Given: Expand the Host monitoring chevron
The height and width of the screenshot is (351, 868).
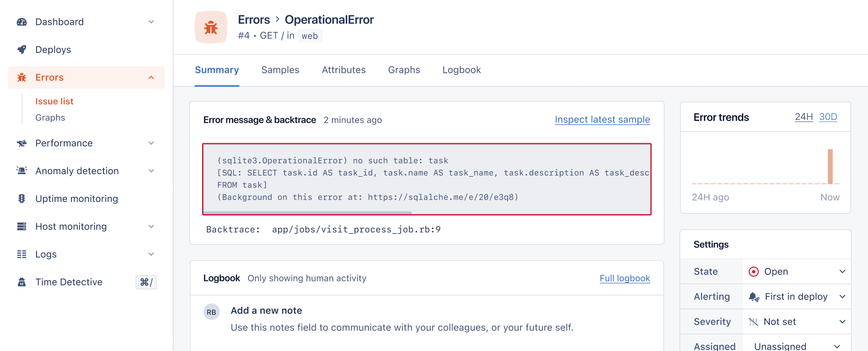Looking at the screenshot, I should click(151, 227).
